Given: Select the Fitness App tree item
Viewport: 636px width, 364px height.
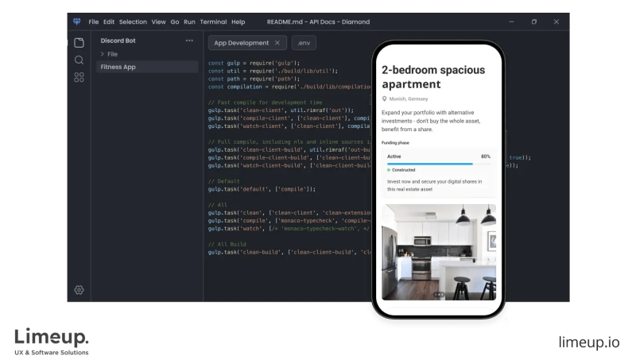Looking at the screenshot, I should coord(147,67).
